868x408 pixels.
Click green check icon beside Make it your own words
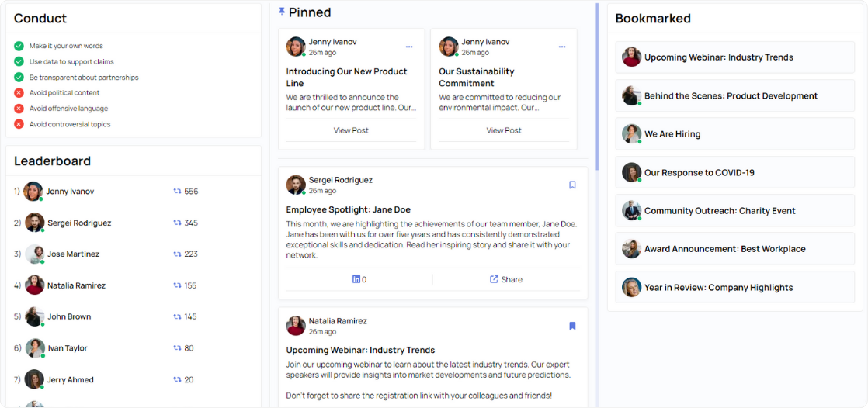(x=19, y=46)
